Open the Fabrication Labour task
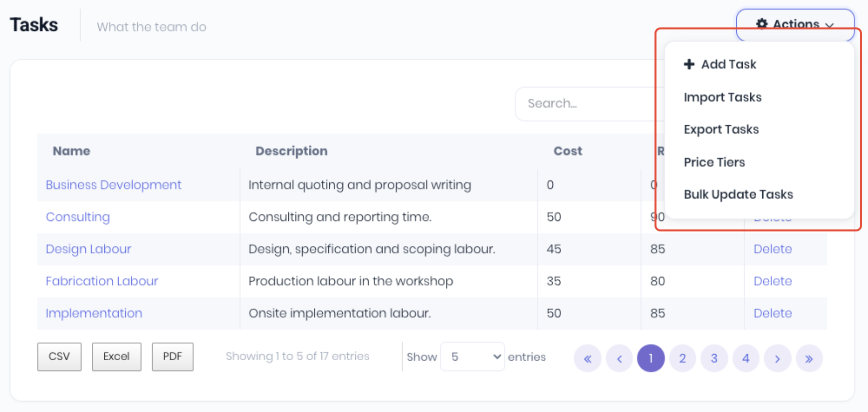868x412 pixels. (x=102, y=281)
